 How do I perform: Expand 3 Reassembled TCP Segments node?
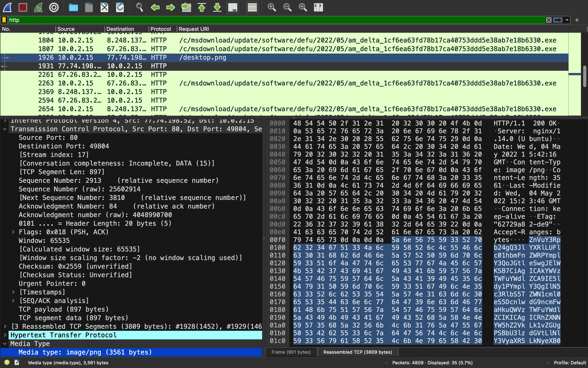[5, 327]
